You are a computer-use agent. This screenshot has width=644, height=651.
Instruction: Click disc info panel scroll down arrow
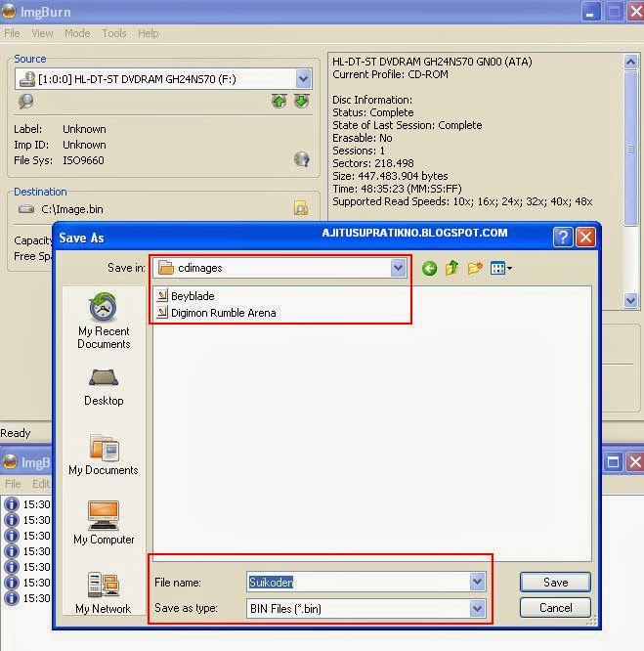pos(630,300)
